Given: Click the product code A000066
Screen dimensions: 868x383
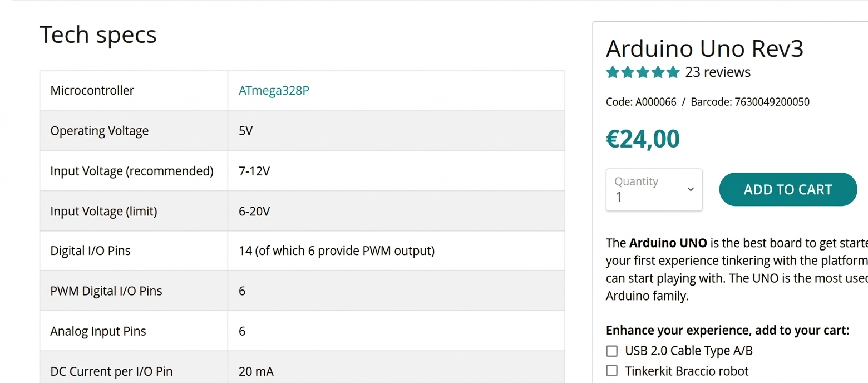Looking at the screenshot, I should [655, 102].
